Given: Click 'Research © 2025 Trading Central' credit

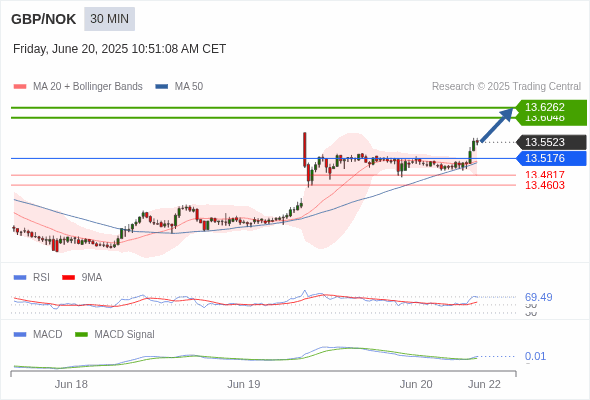Looking at the screenshot, I should (506, 87).
